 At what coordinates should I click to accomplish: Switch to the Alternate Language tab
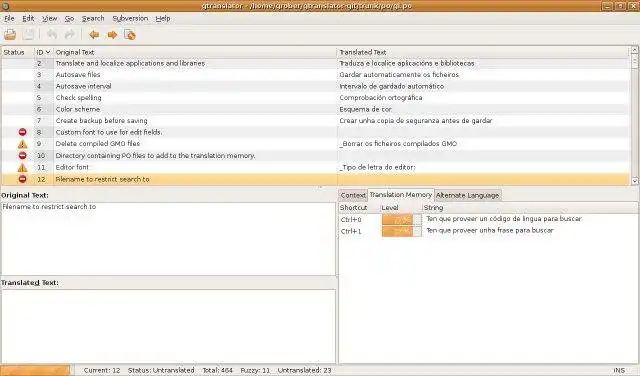pos(467,195)
